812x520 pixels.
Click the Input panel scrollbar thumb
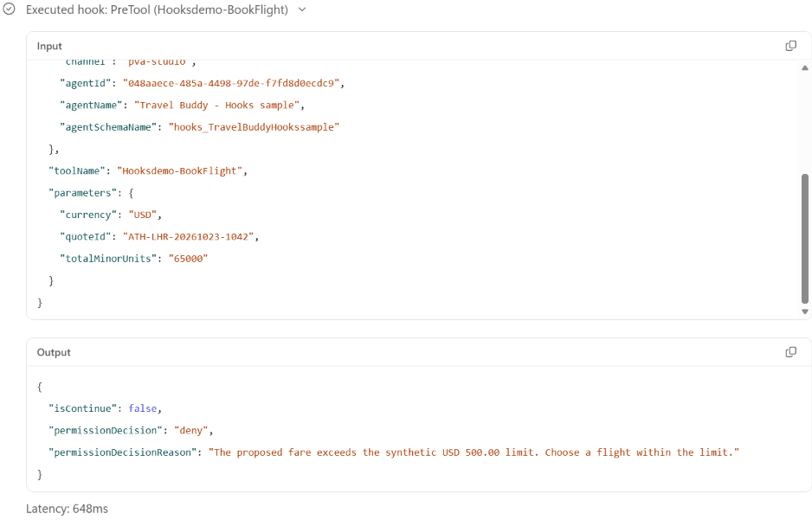click(x=805, y=239)
